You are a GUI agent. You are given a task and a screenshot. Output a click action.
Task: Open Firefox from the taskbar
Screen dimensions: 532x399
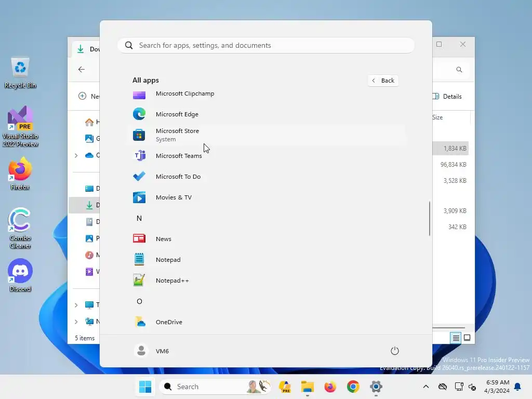330,387
